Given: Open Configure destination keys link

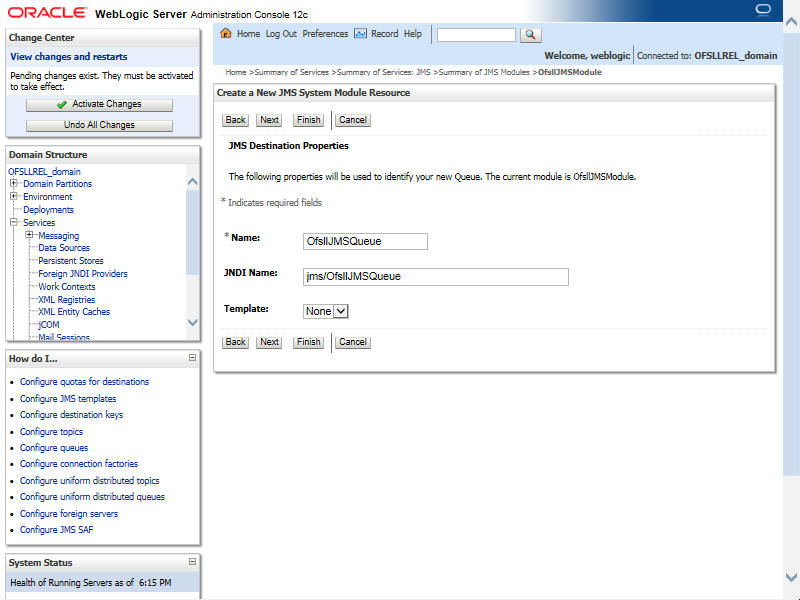Looking at the screenshot, I should point(71,415).
